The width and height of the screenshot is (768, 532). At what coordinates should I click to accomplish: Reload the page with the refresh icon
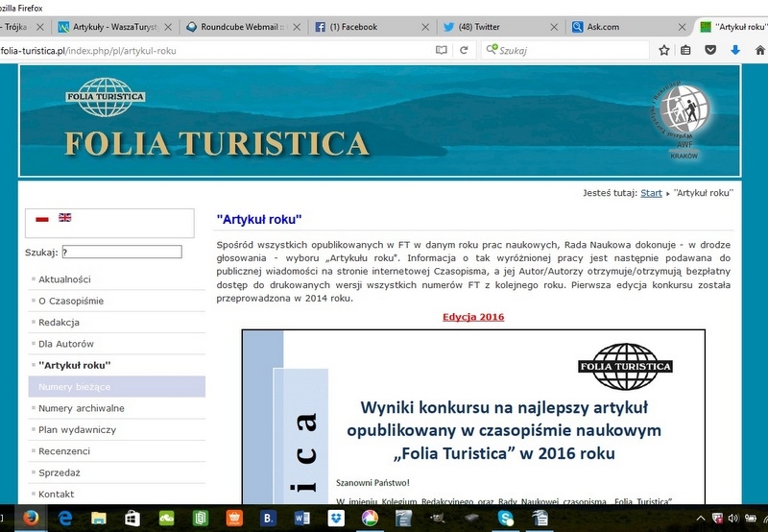pyautogui.click(x=464, y=50)
